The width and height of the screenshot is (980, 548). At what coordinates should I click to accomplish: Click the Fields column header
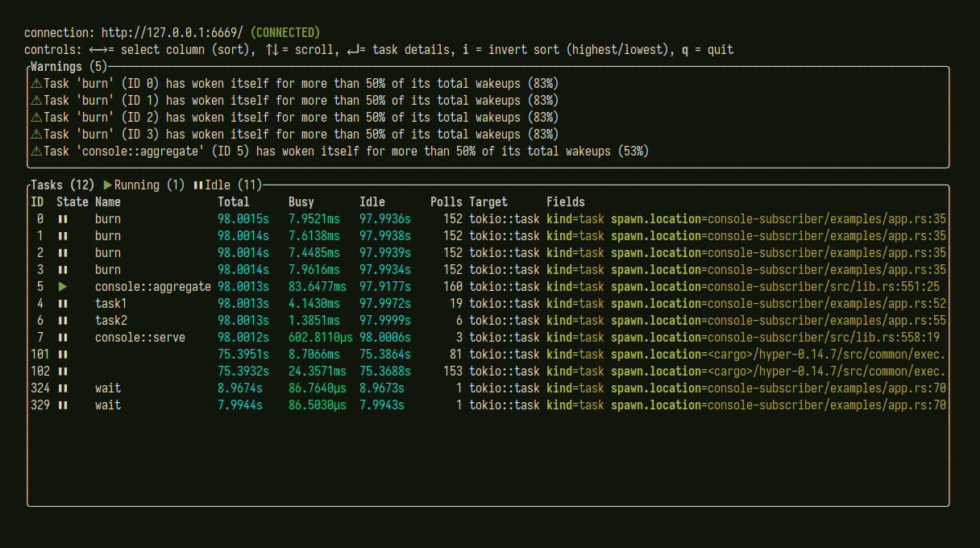coord(566,202)
